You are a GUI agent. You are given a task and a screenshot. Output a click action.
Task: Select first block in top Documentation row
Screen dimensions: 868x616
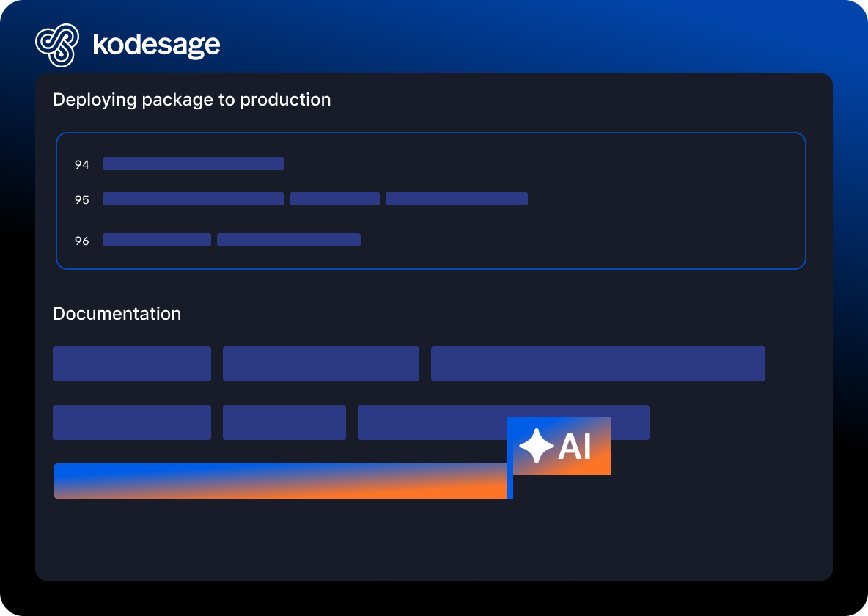coord(132,364)
